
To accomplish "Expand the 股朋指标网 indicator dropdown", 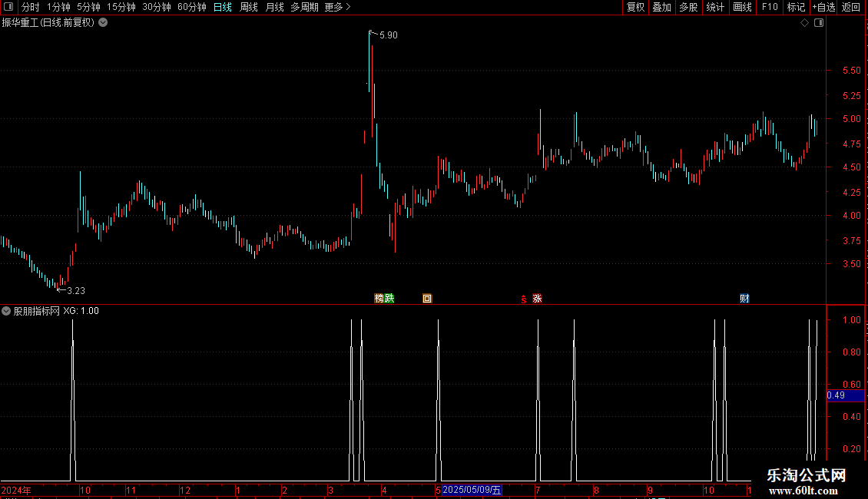I will (x=6, y=311).
